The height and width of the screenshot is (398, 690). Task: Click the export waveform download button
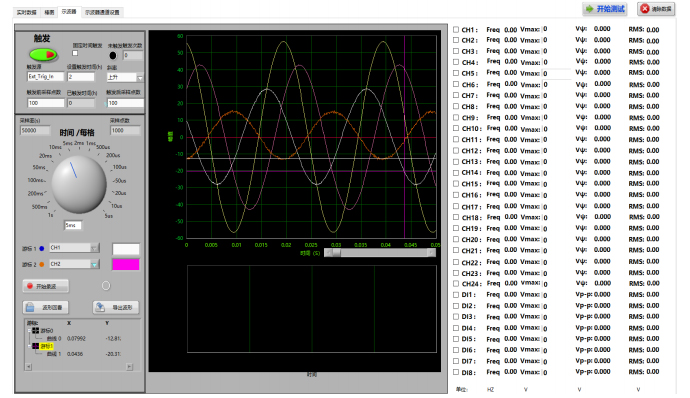point(116,307)
